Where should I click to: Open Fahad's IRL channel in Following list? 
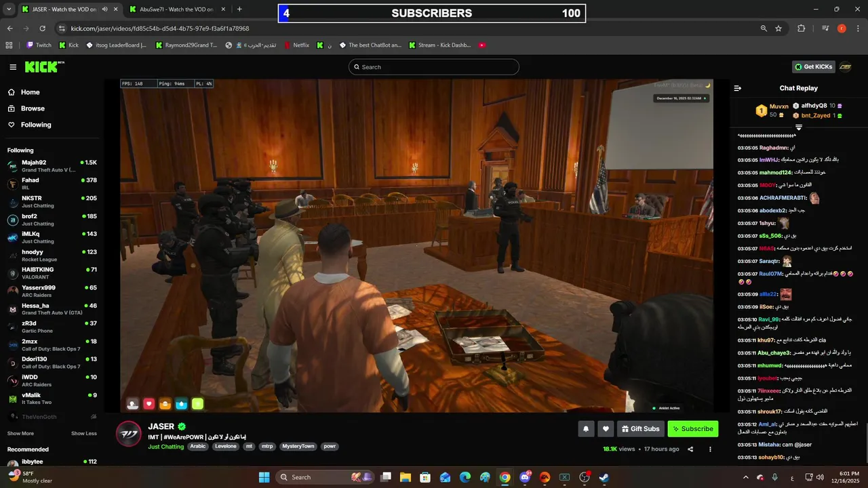click(x=52, y=184)
